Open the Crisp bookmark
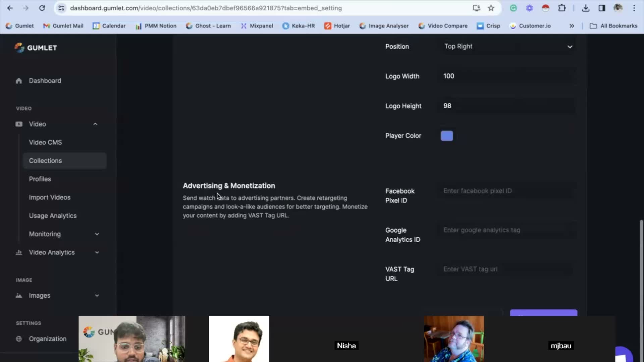The width and height of the screenshot is (644, 362). 488,26
